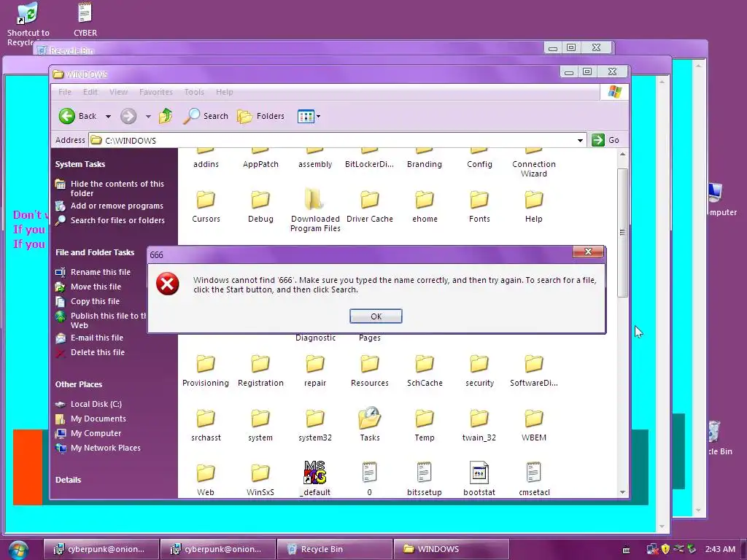747x560 pixels.
Task: Open the Tools menu
Action: (194, 92)
